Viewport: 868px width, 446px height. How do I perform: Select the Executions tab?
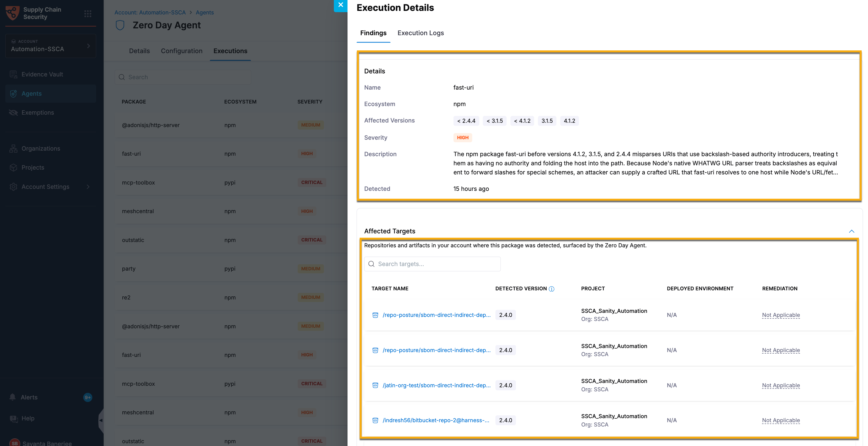pyautogui.click(x=230, y=51)
